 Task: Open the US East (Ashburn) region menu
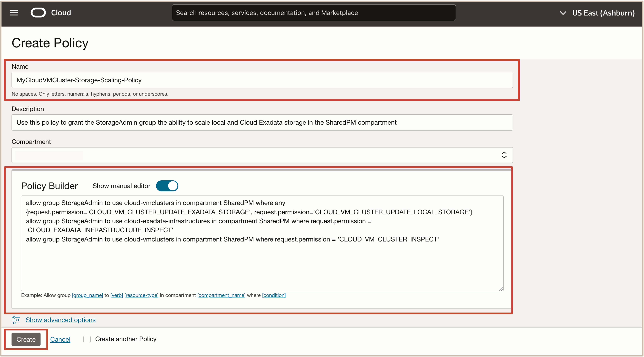[603, 13]
